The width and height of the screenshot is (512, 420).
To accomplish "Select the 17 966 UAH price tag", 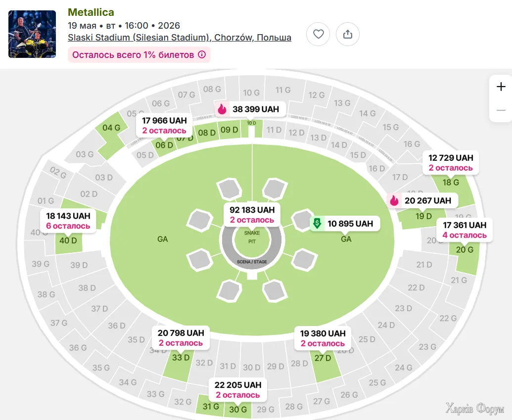I will coord(164,125).
